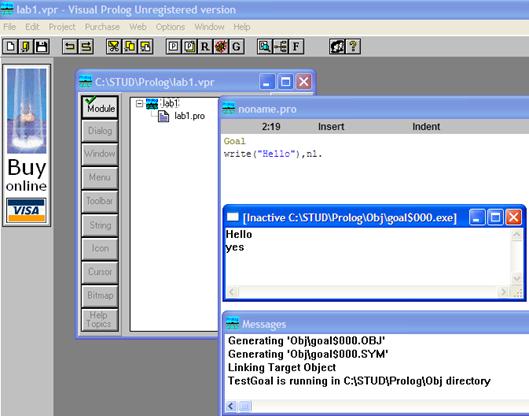Click the Toolbar button in project sidebar
This screenshot has height=416, width=529.
coord(100,201)
